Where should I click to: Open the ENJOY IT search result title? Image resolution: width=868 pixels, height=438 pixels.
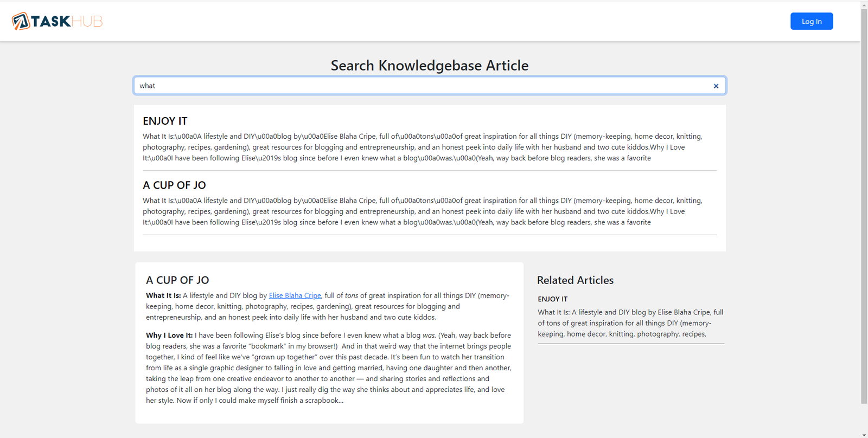(x=165, y=121)
